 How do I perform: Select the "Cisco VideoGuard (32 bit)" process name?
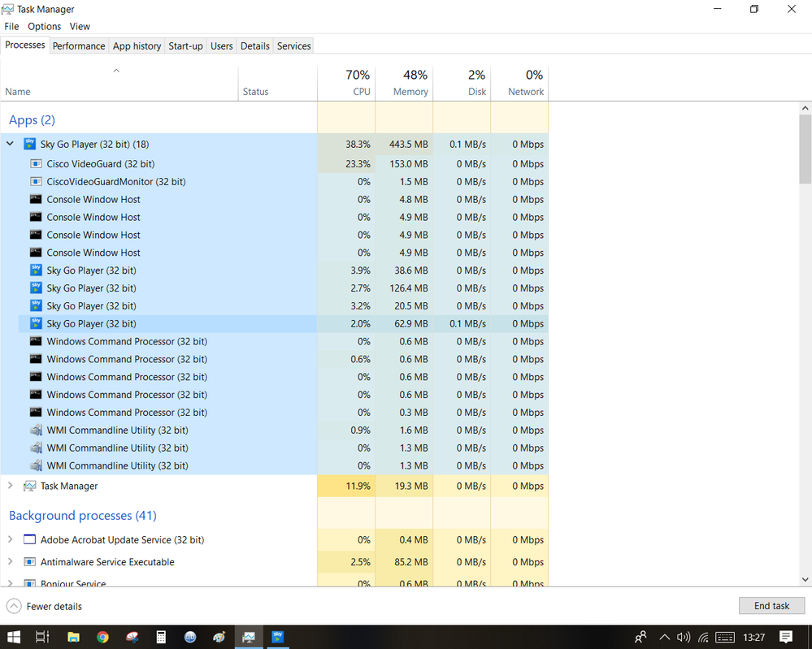pyautogui.click(x=101, y=164)
